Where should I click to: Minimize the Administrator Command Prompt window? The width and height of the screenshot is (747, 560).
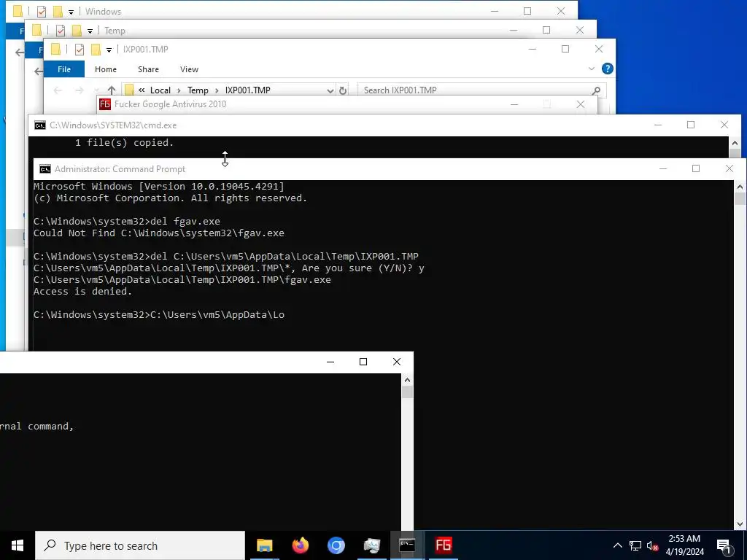(662, 168)
